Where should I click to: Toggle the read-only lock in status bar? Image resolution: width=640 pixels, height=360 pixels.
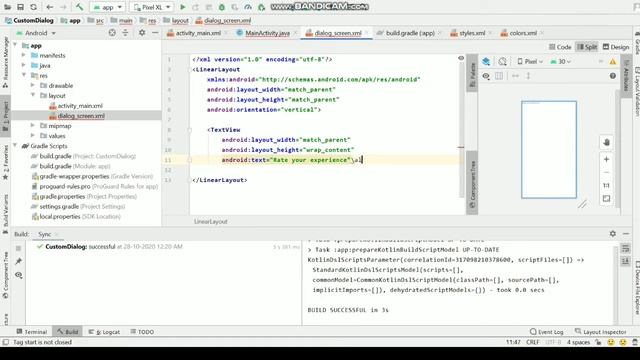(598, 342)
